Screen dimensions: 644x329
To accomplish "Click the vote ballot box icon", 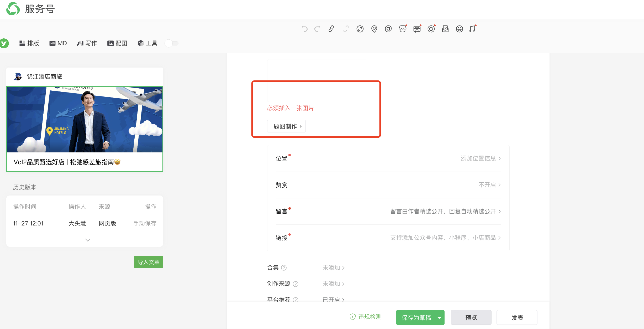I will pos(445,29).
